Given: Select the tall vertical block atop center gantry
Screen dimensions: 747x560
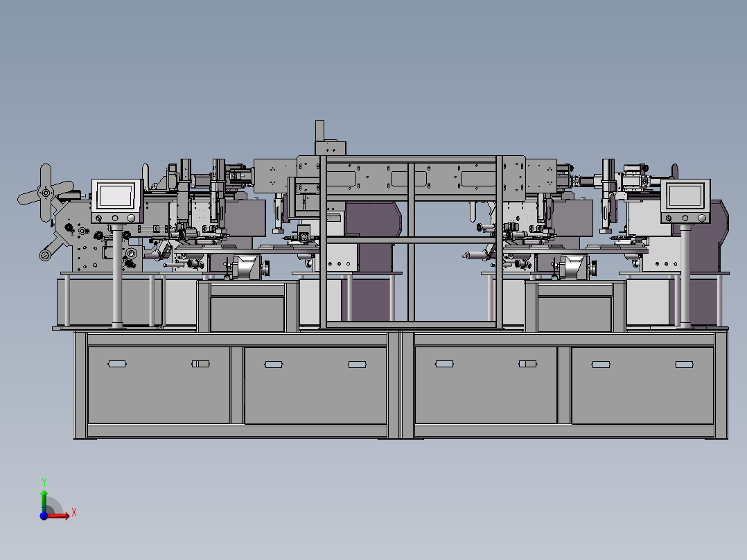Looking at the screenshot, I should point(319,131).
